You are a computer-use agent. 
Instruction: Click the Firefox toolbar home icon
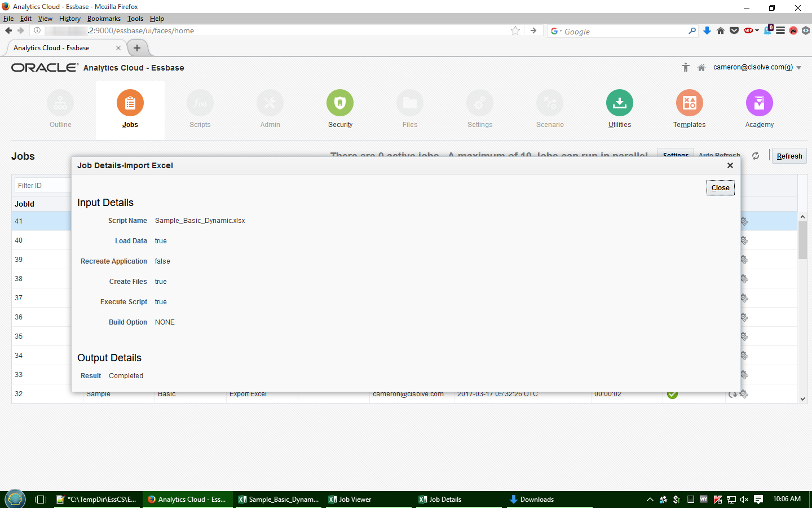tap(721, 30)
